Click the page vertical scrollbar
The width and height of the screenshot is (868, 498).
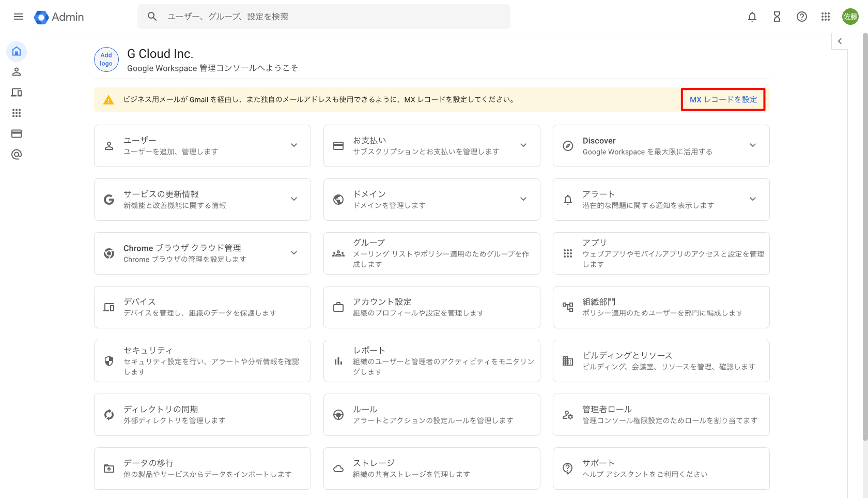tap(865, 237)
